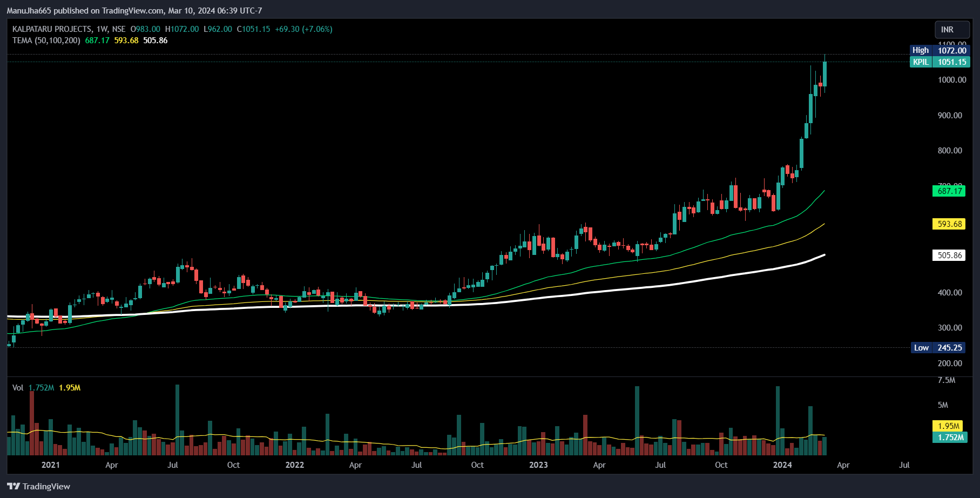
Task: Click the latest weekly green candle
Action: click(x=824, y=74)
